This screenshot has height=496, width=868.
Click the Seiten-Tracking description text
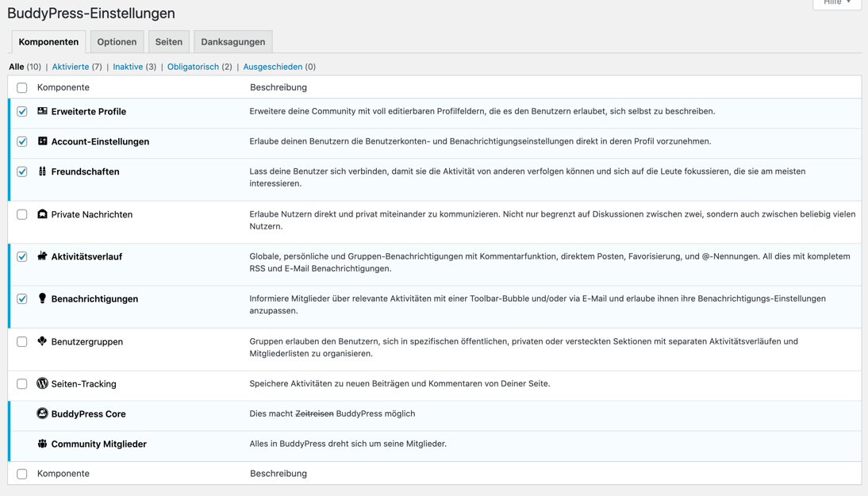(x=400, y=383)
